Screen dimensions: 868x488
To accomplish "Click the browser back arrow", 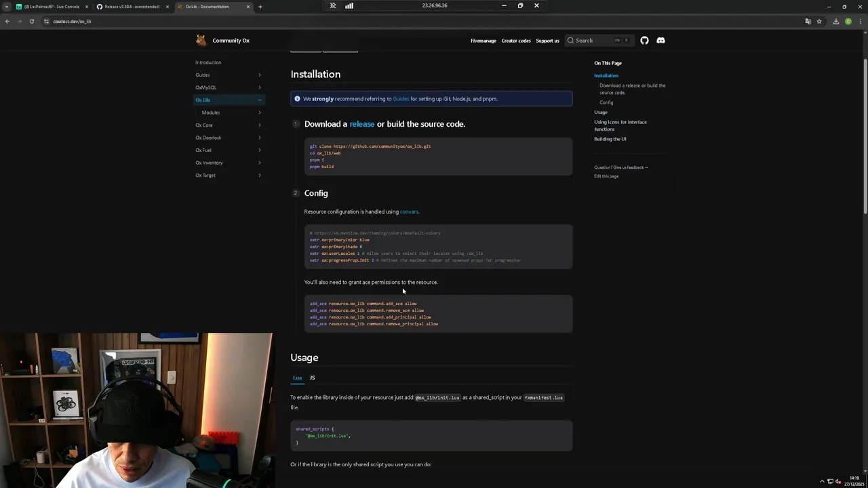I will point(7,21).
